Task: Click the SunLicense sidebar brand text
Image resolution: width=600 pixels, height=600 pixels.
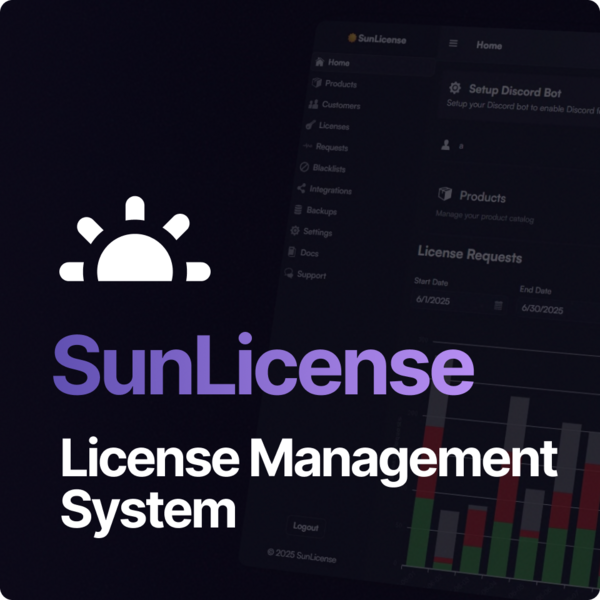Action: pyautogui.click(x=382, y=39)
